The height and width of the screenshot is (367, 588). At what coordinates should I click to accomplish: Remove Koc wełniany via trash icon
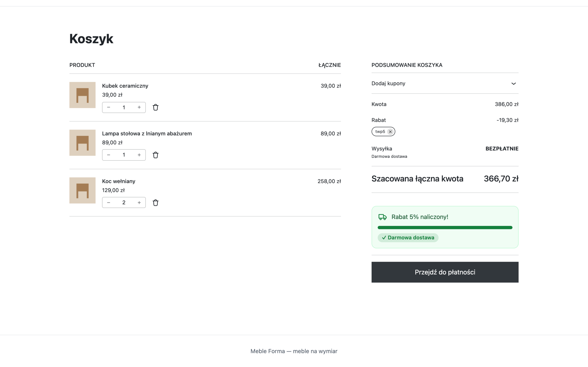[x=155, y=203]
